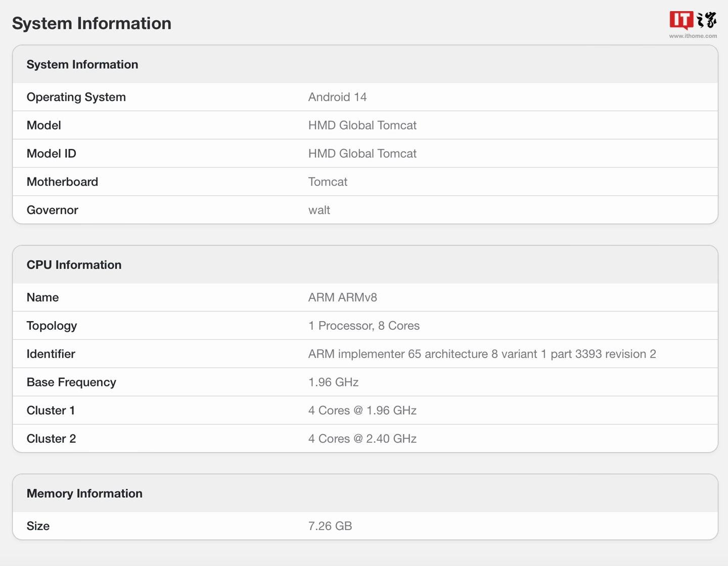
Task: Click the large System Information page title
Action: tap(92, 23)
